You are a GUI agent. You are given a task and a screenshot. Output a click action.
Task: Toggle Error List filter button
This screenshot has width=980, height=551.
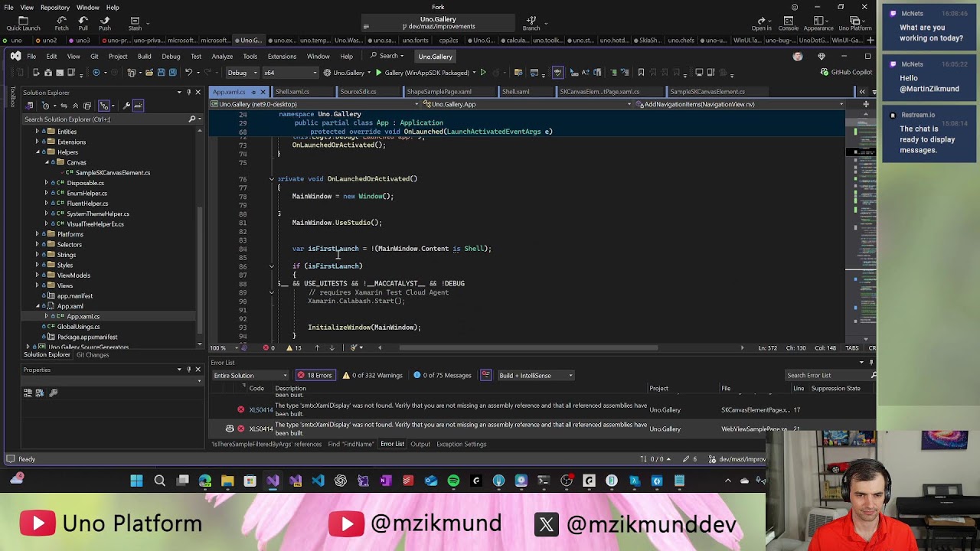[x=485, y=376]
